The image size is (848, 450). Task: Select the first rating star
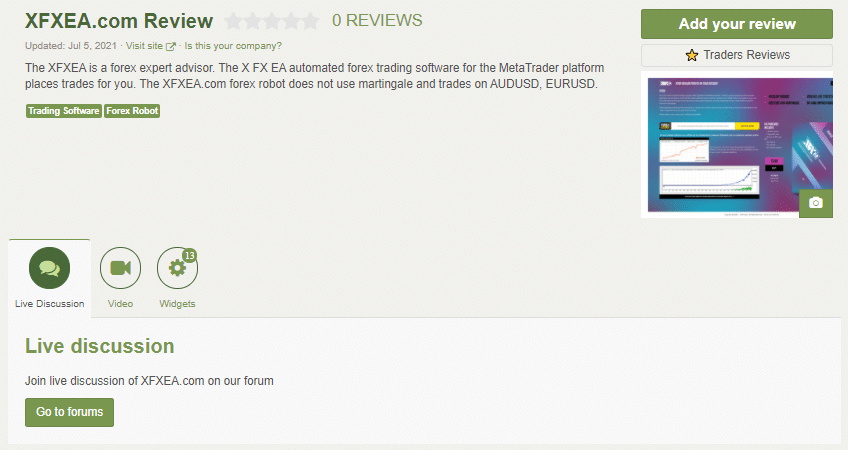(233, 21)
